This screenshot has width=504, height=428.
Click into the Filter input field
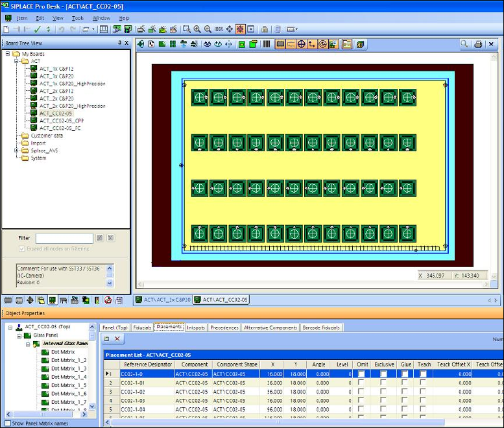point(64,239)
